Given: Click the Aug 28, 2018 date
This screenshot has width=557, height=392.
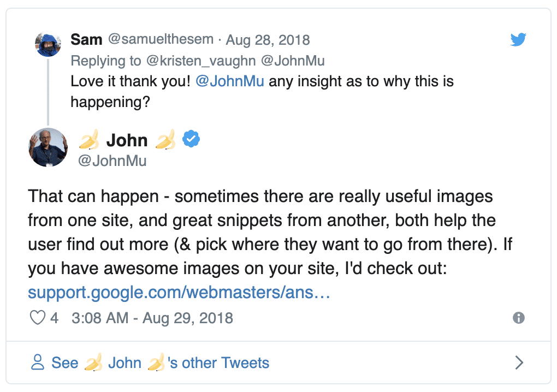Looking at the screenshot, I should (x=268, y=40).
